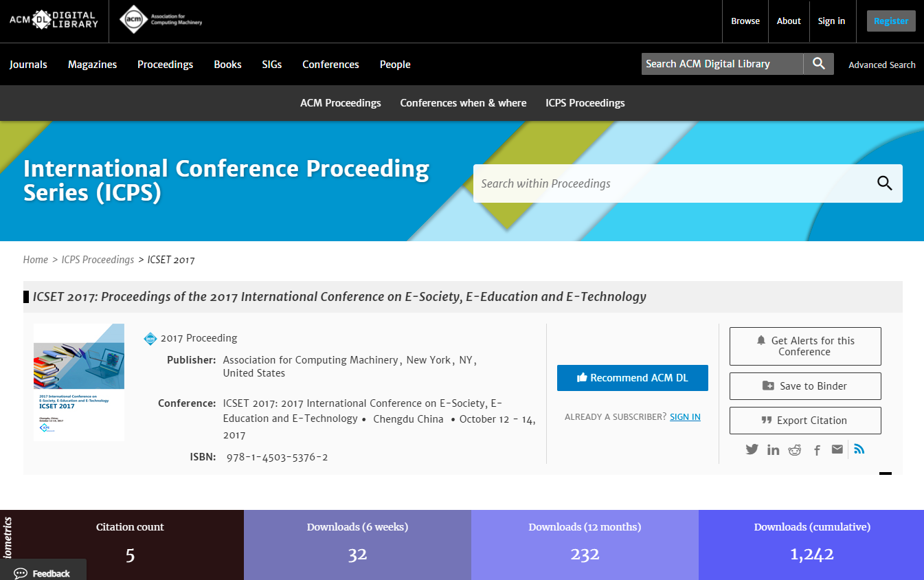This screenshot has width=924, height=580.
Task: Click the Citation count tile
Action: tap(130, 545)
